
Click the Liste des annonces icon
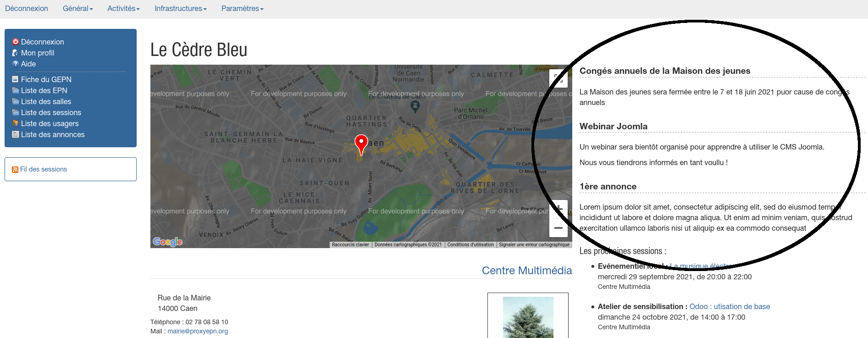coord(15,134)
